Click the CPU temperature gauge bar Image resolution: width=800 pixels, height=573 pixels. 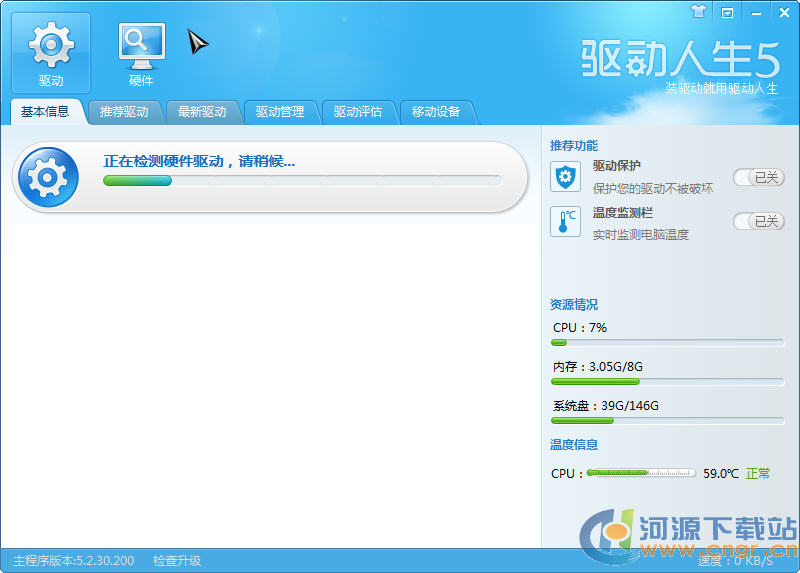tap(640, 472)
